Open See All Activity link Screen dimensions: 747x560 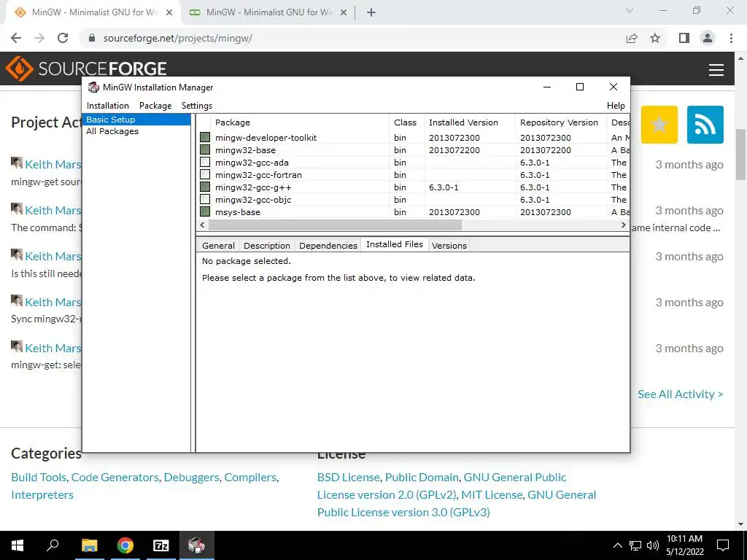pos(681,394)
